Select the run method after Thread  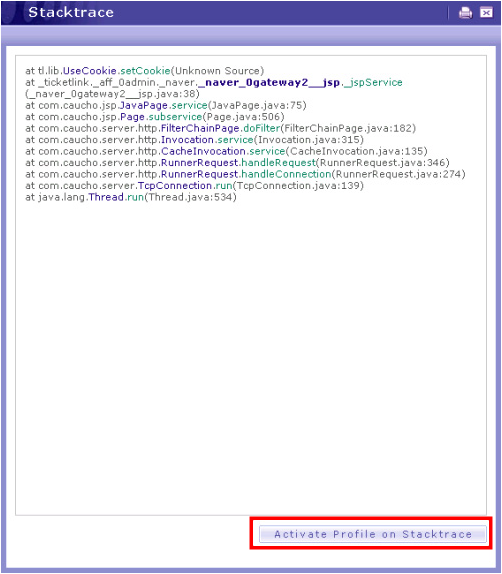click(135, 197)
